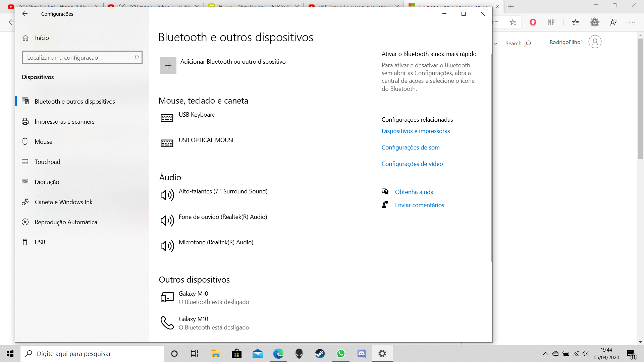Open Impressoras e scanners section
This screenshot has width=644, height=362.
pos(64,122)
